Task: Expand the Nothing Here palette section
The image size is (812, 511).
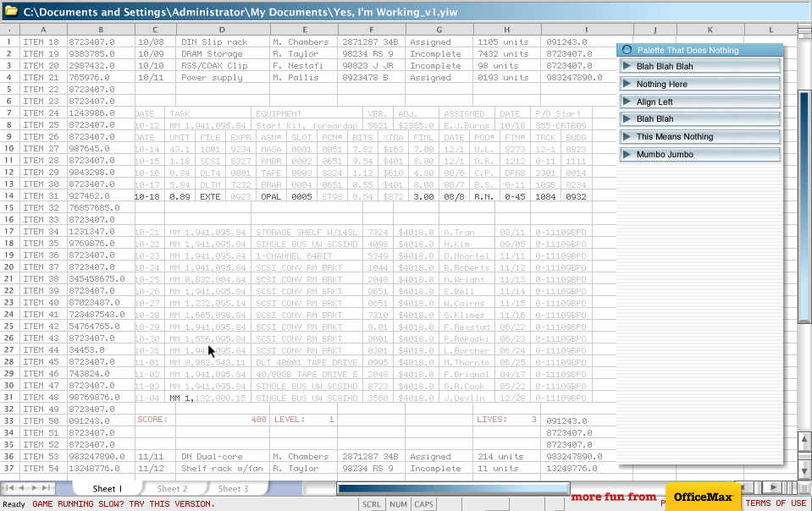Action: (x=699, y=84)
